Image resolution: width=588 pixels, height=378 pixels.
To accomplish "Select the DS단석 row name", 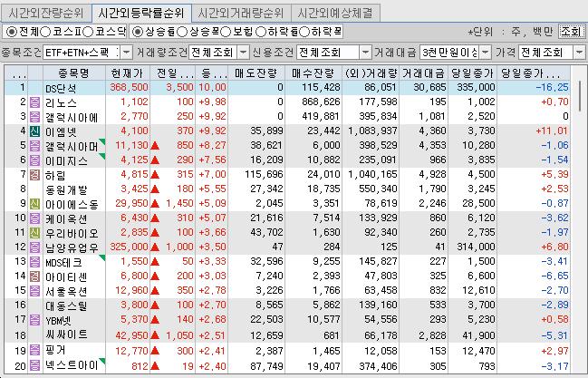I will point(61,88).
